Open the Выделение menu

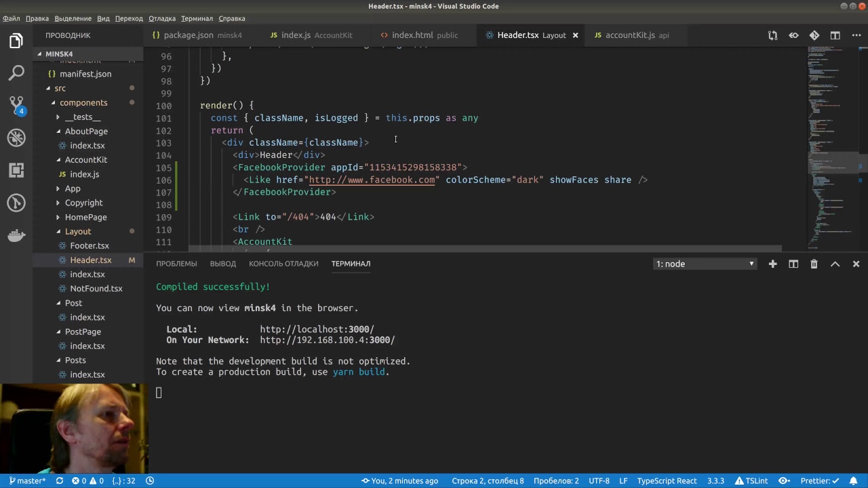pos(73,18)
